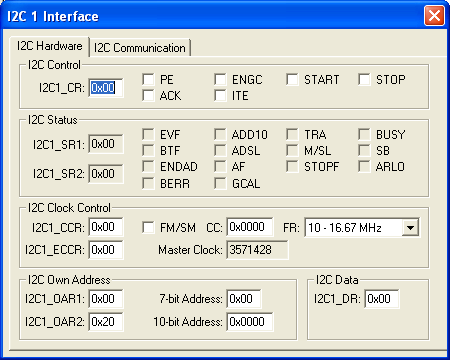Toggle the ADD10 checkbox
The width and height of the screenshot is (450, 360).
(220, 135)
